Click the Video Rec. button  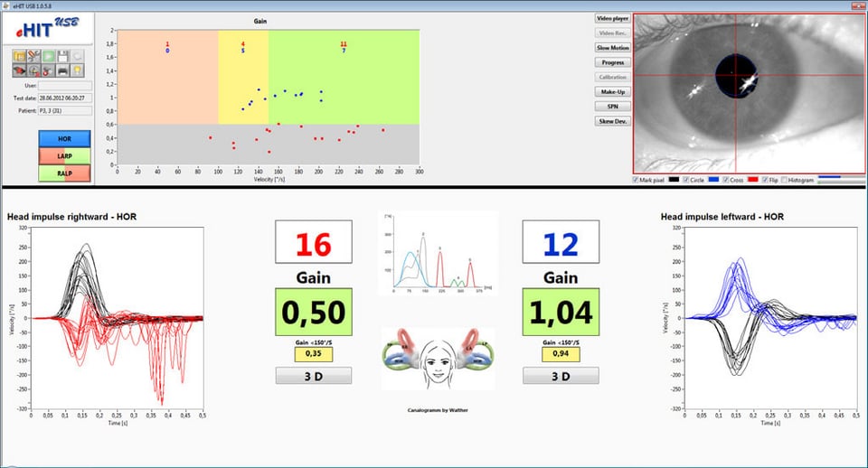(x=612, y=33)
